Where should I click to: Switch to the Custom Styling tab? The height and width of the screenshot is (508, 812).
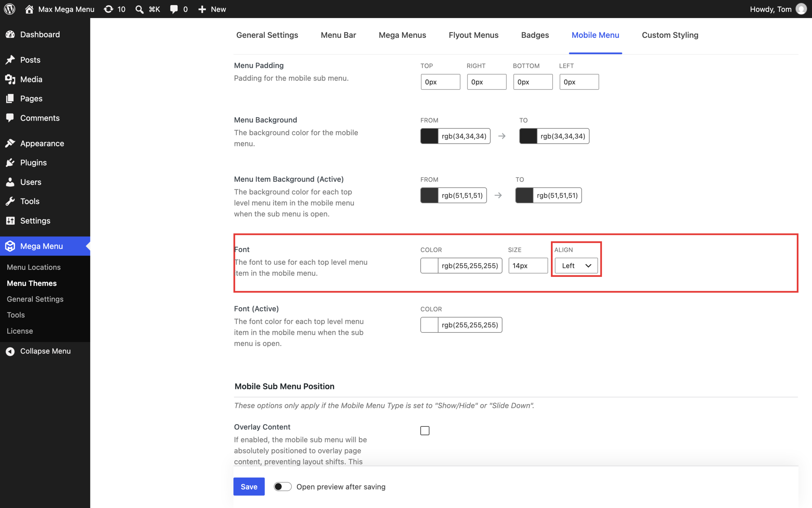[670, 35]
